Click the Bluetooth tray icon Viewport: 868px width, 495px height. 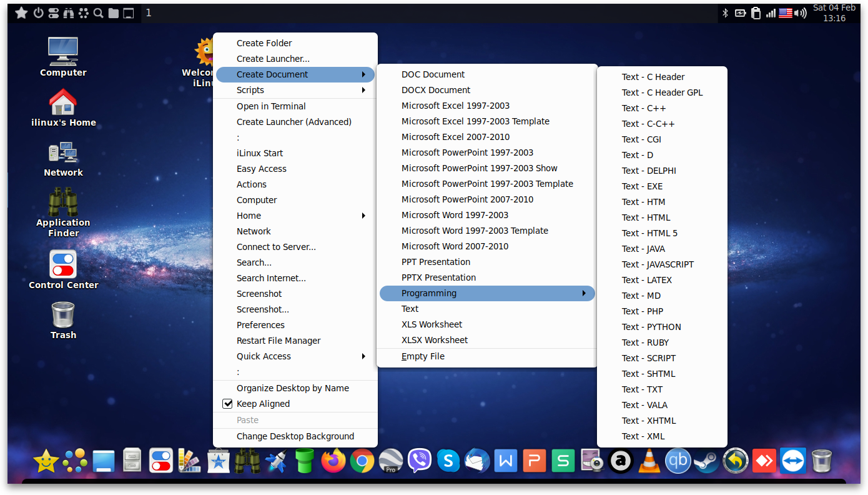pos(726,13)
